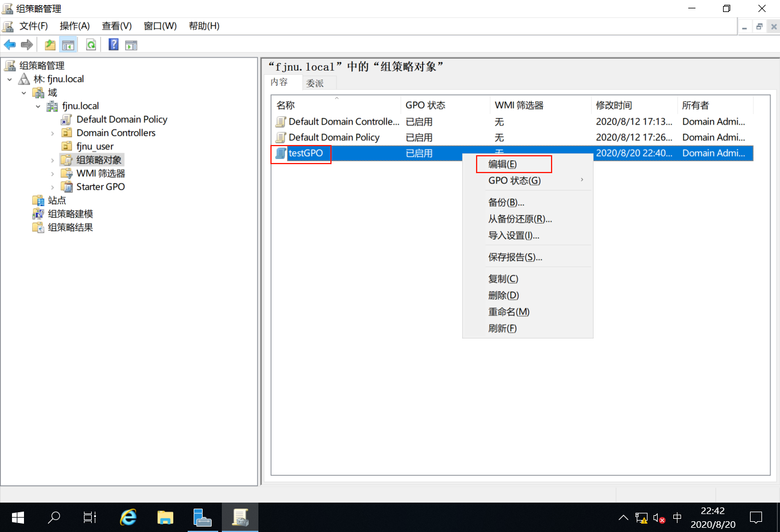Image resolution: width=780 pixels, height=532 pixels.
Task: Click the 站点 sites icon in tree
Action: click(x=38, y=200)
